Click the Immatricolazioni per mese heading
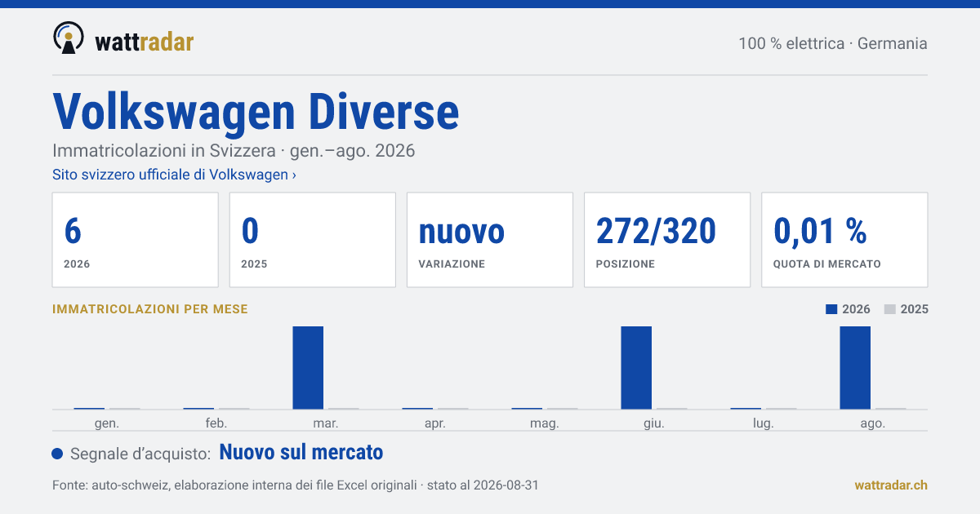Viewport: 980px width, 514px height. click(150, 309)
